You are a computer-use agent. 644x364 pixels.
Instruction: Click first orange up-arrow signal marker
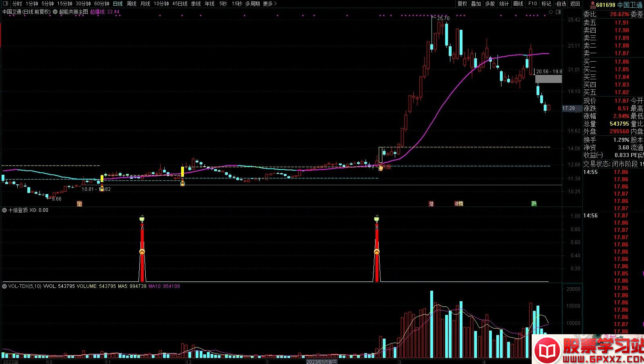click(x=142, y=252)
